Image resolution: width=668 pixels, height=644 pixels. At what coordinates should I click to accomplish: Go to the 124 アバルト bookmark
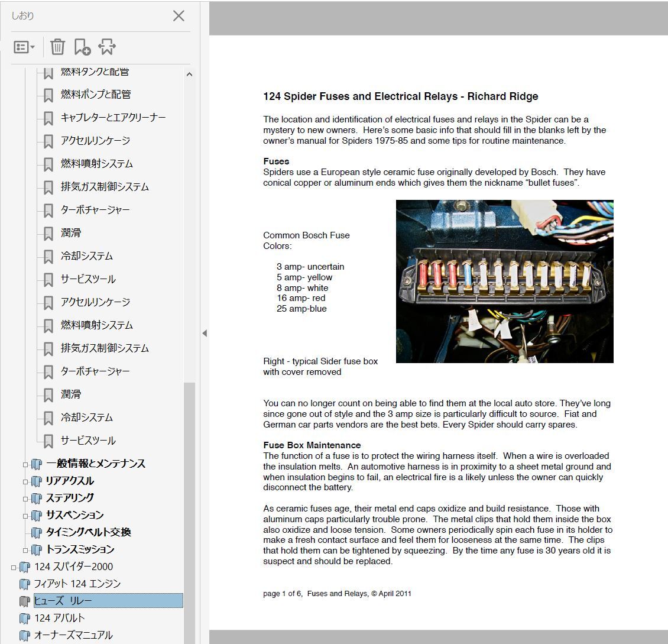click(59, 617)
